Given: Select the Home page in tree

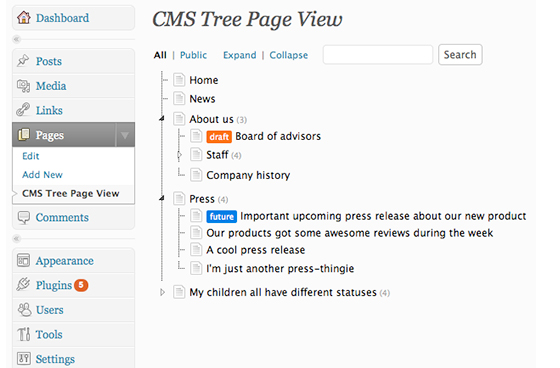Looking at the screenshot, I should point(204,80).
